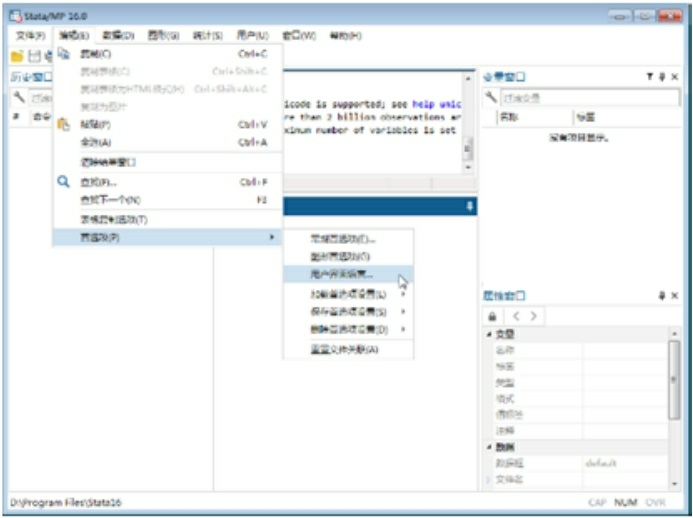The height and width of the screenshot is (518, 693).
Task: Choose the first preferences submenu entry
Action: pos(348,239)
